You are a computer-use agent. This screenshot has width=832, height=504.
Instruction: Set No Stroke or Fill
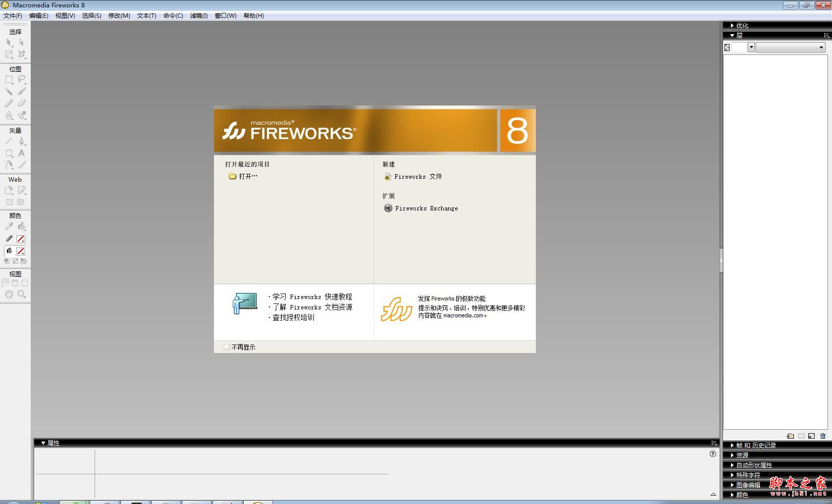15,261
